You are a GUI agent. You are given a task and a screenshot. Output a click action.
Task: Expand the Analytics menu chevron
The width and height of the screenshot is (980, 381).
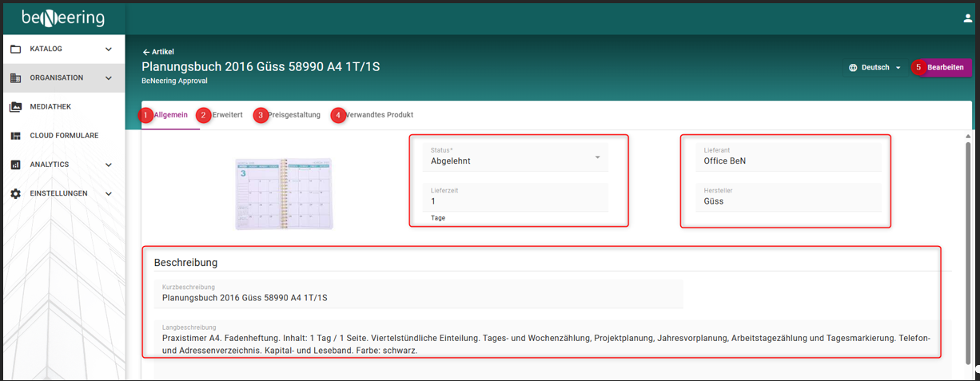tap(109, 165)
